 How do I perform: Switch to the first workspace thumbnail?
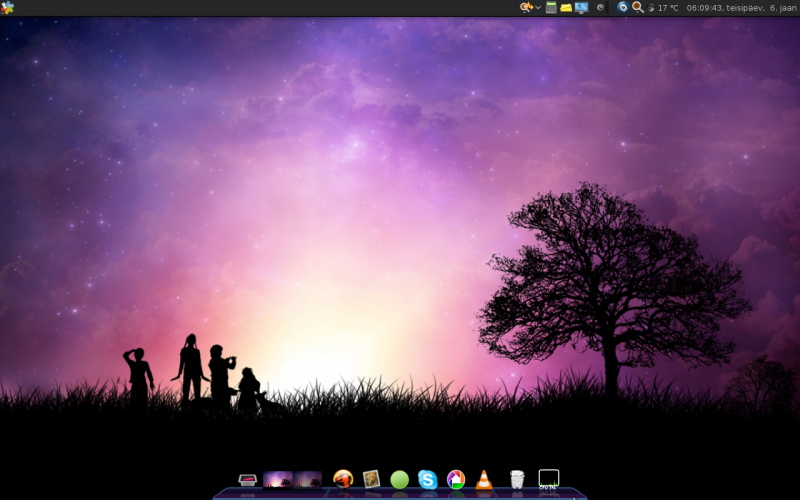pyautogui.click(x=278, y=480)
